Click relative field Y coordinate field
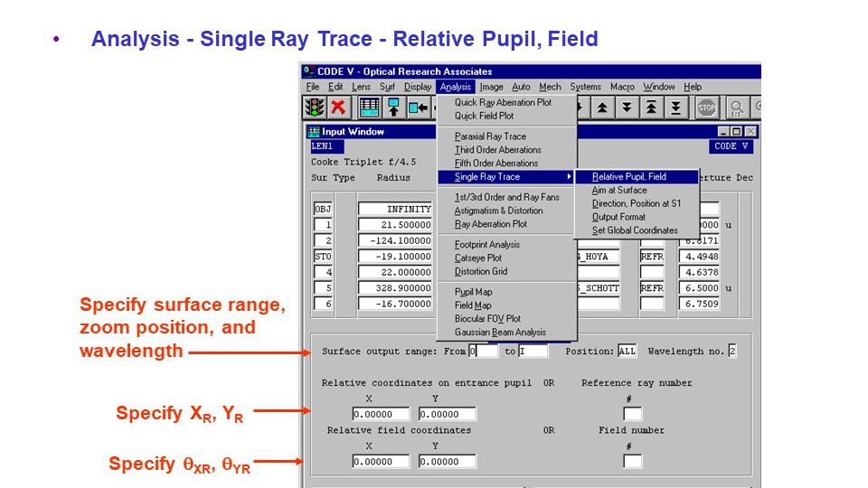This screenshot has height=488, width=868. coord(448,462)
